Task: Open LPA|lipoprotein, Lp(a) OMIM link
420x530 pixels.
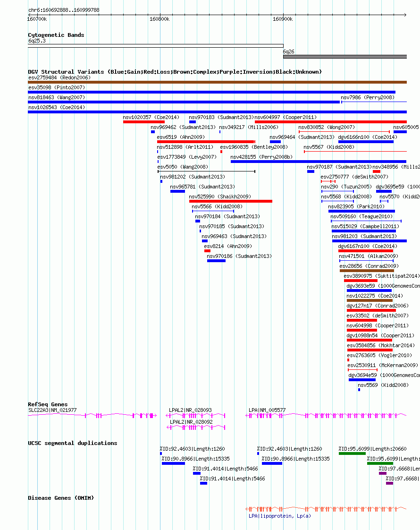Action: pyautogui.click(x=279, y=516)
